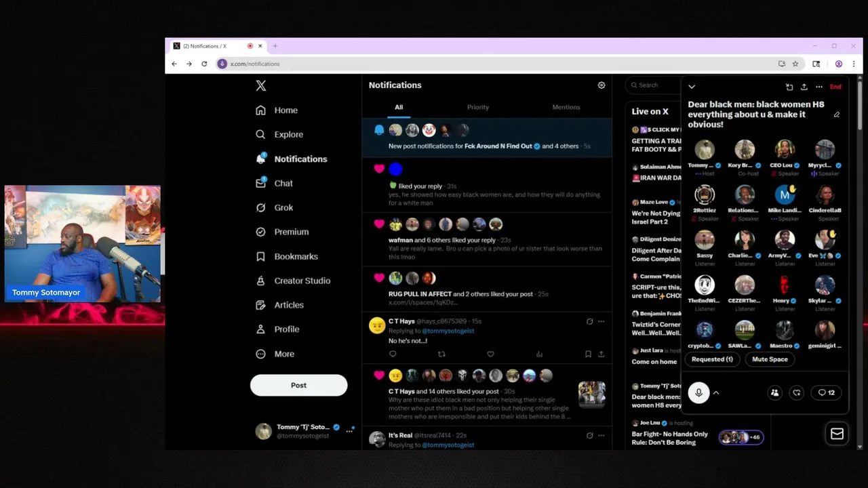Open new browser tab plus icon
Screen dimensions: 868x488
coord(275,46)
